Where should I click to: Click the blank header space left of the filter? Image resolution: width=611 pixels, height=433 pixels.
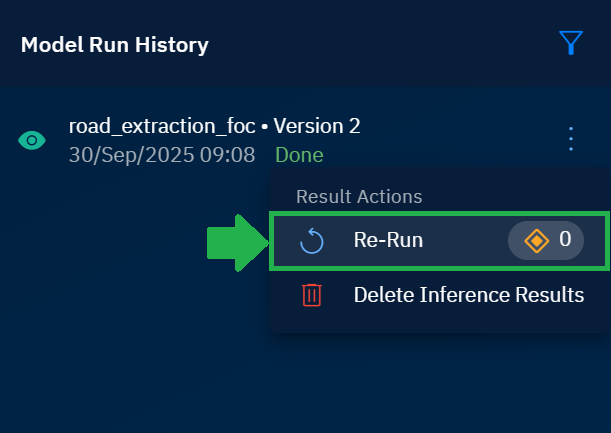click(x=400, y=44)
